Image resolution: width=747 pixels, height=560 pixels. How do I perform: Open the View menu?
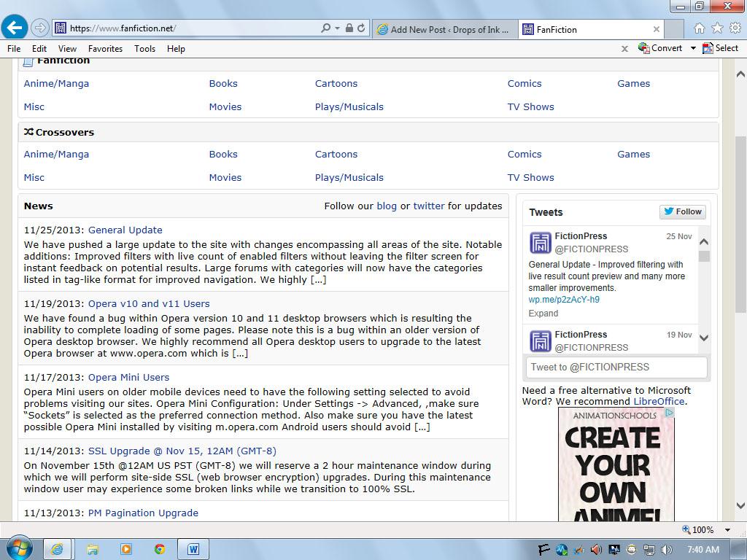click(x=67, y=49)
